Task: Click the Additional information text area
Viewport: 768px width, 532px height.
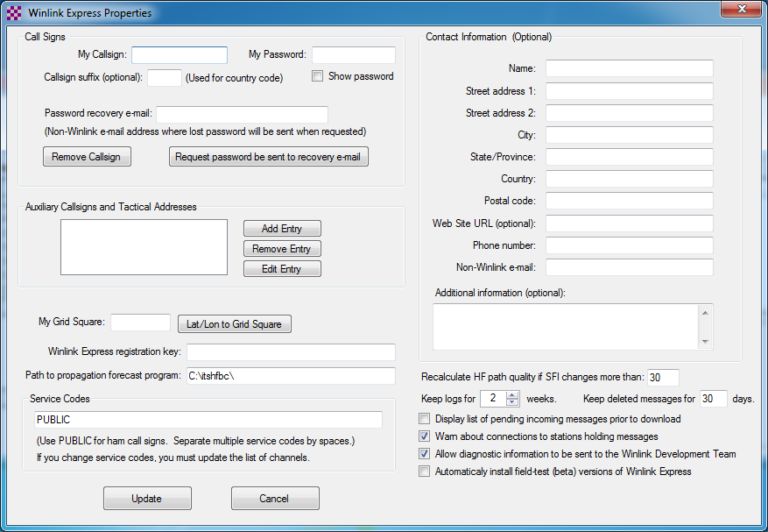Action: point(566,327)
